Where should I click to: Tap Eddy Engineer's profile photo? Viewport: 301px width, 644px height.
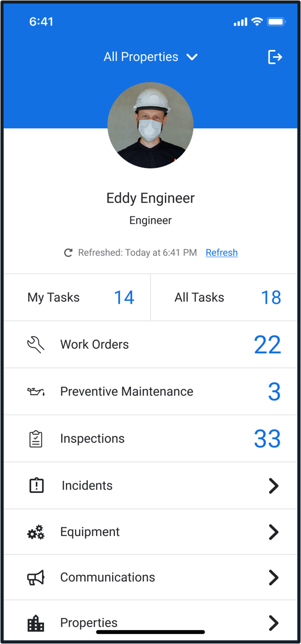150,125
